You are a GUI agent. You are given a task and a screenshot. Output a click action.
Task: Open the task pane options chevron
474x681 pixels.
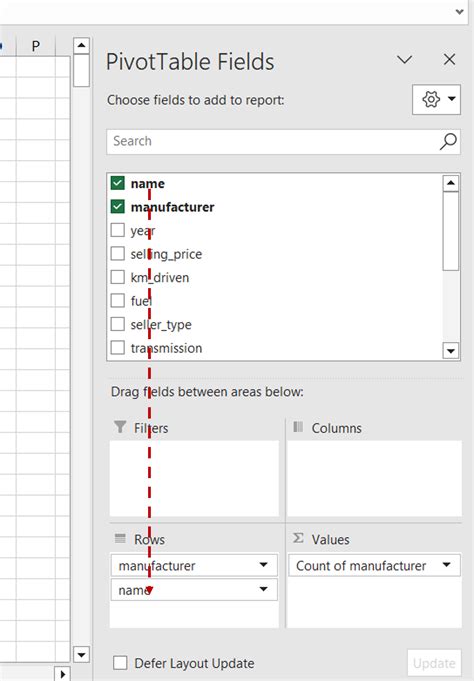[404, 60]
